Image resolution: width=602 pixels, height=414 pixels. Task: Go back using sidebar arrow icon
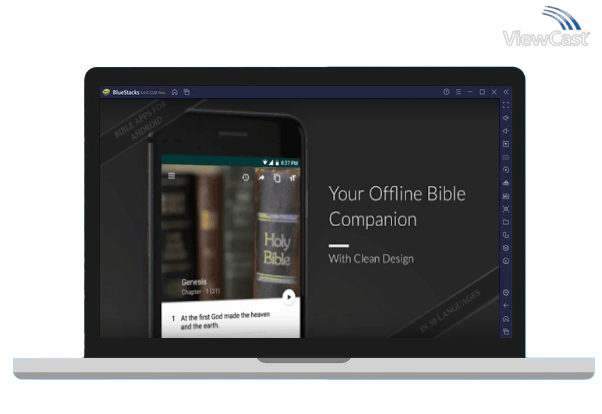[506, 306]
